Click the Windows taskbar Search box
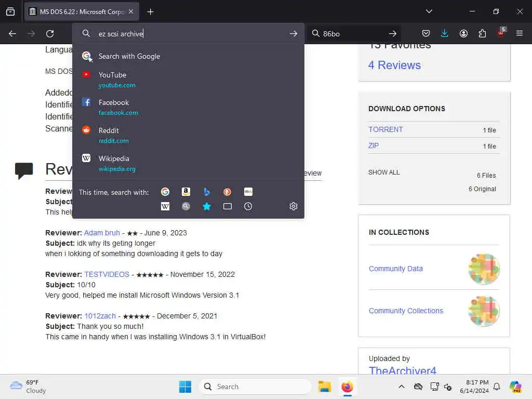This screenshot has height=399, width=532. coord(255,387)
